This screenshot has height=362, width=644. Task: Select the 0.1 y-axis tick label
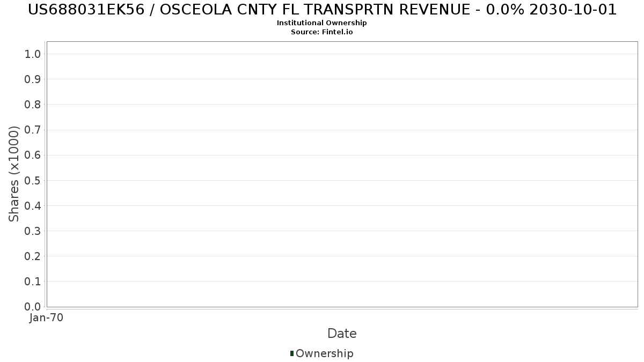point(33,281)
